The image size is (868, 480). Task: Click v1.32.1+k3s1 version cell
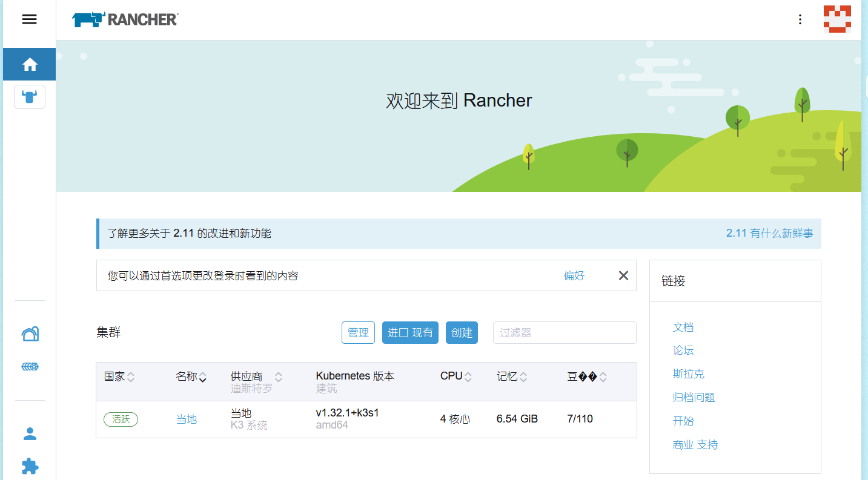[x=348, y=413]
